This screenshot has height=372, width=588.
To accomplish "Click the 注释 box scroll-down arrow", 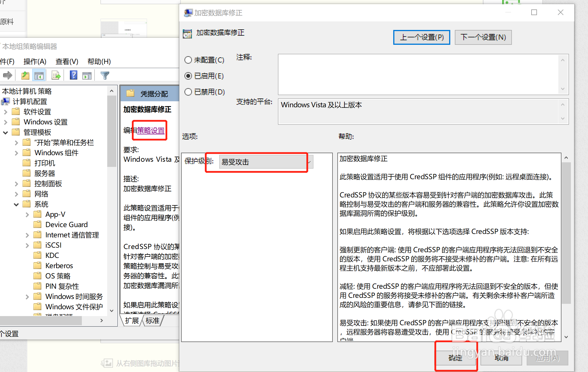I will coord(563,89).
